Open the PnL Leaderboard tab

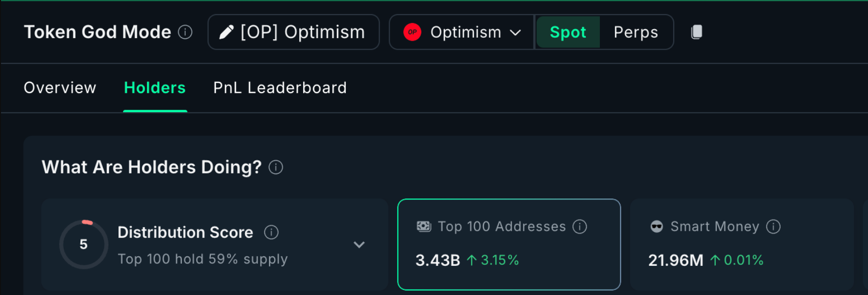(280, 87)
